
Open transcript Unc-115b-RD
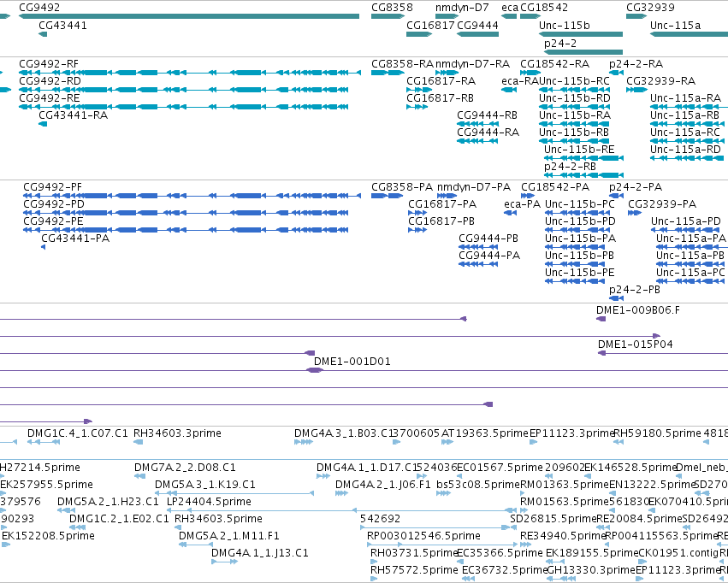pos(575,98)
